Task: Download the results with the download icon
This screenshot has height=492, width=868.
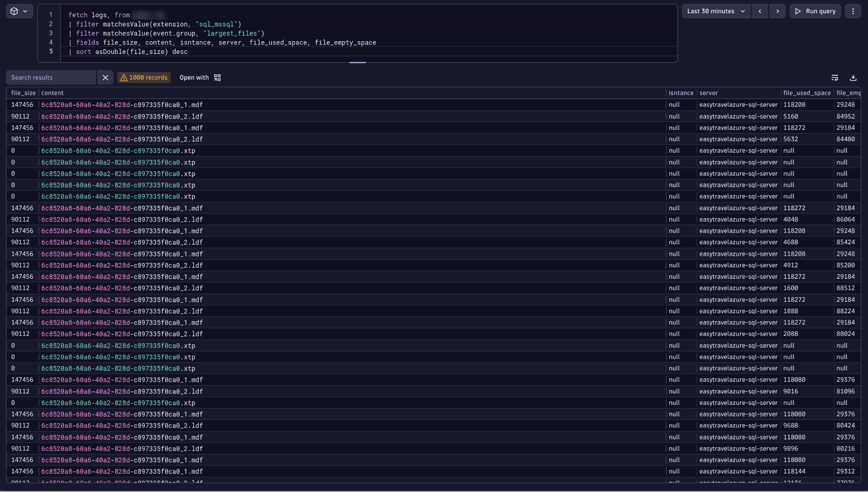Action: 853,77
